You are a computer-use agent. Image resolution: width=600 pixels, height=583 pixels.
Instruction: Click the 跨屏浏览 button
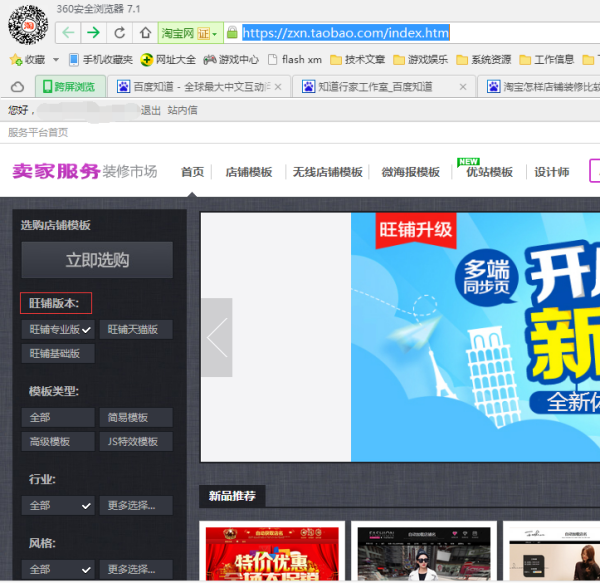point(70,87)
